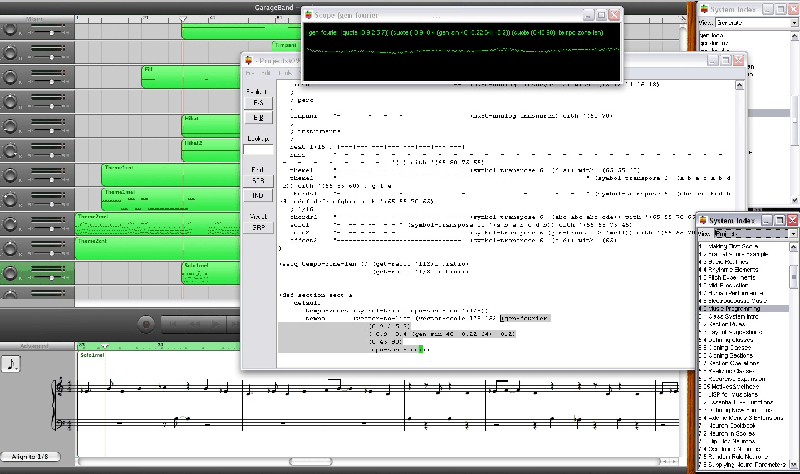The width and height of the screenshot is (800, 474).
Task: Click the playhead marker in the editor ruler
Action: (105, 346)
